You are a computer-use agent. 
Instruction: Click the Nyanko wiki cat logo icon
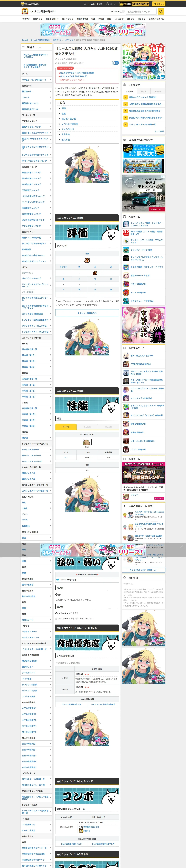click(25, 11)
